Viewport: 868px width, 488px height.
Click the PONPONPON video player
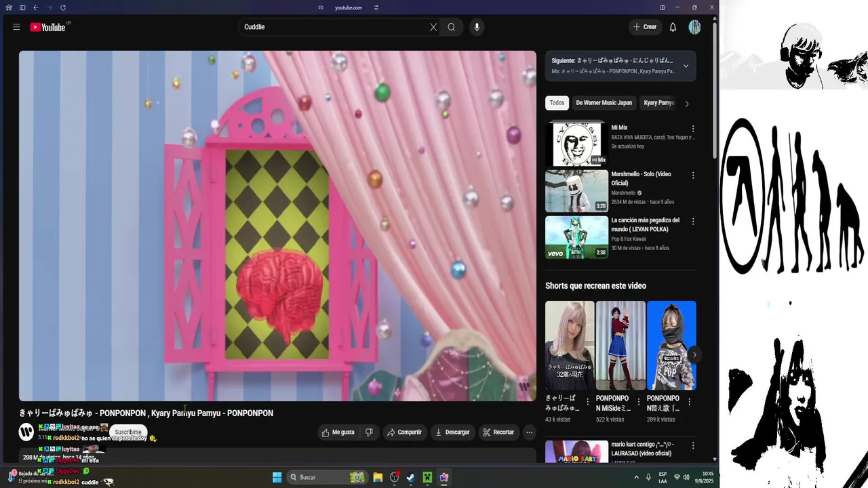point(277,226)
